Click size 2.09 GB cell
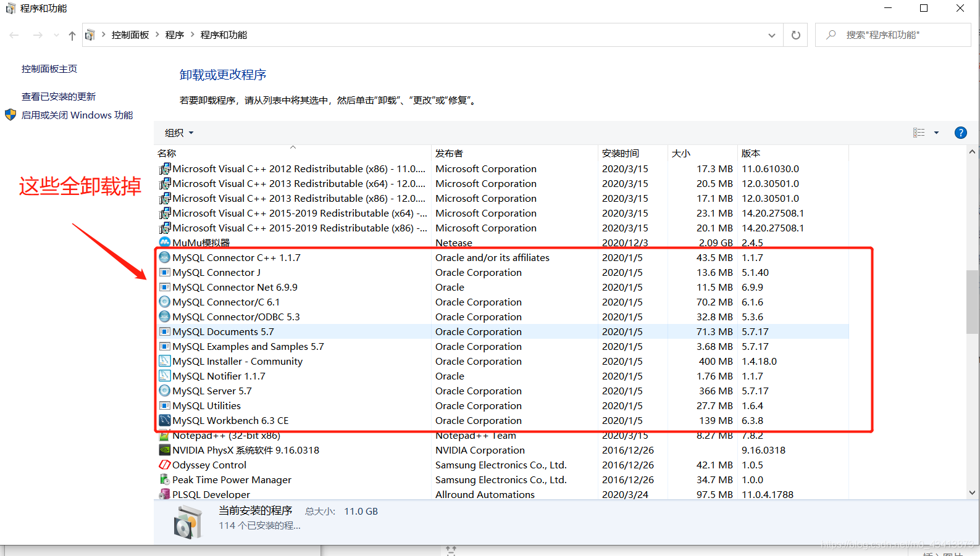Image resolution: width=980 pixels, height=556 pixels. point(716,243)
